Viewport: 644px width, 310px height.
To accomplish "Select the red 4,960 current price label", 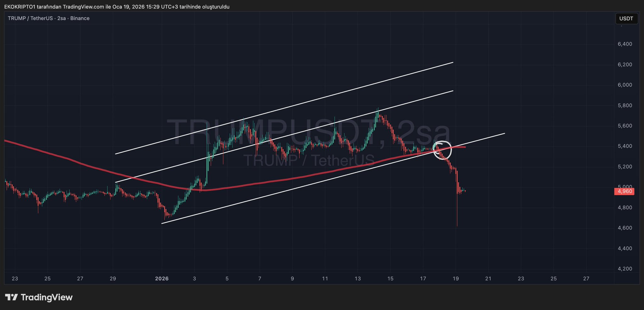I will (x=624, y=191).
